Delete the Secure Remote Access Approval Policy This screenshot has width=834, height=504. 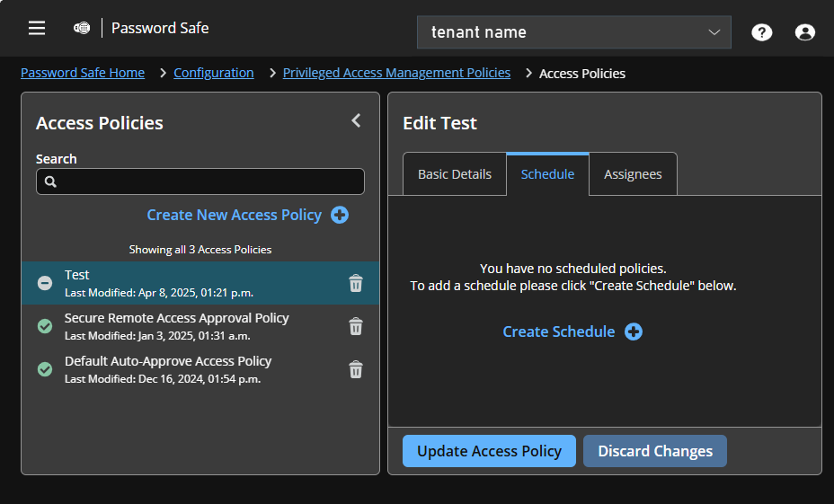tap(356, 326)
